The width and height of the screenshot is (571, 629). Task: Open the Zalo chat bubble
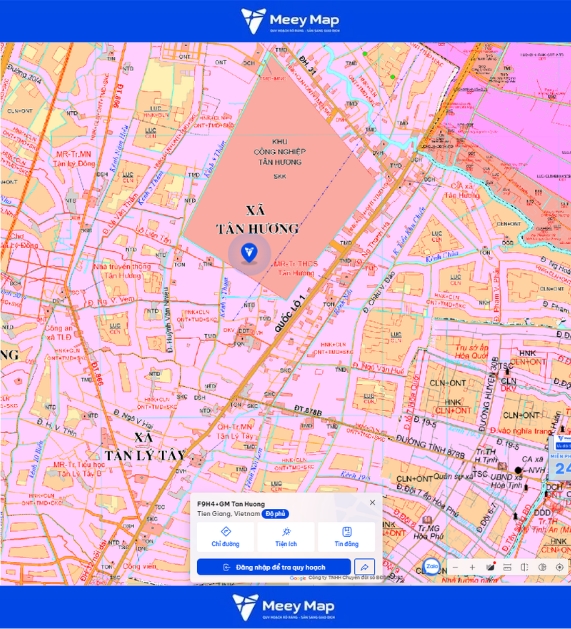432,566
